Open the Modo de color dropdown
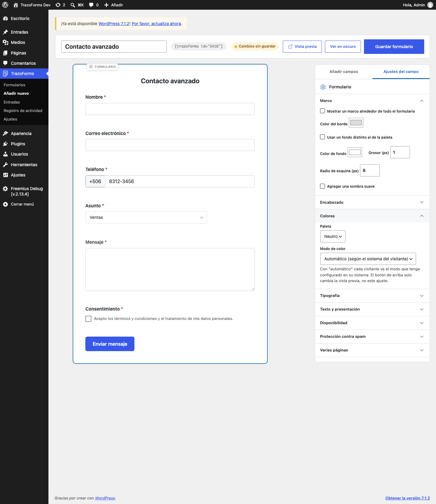 pyautogui.click(x=368, y=259)
